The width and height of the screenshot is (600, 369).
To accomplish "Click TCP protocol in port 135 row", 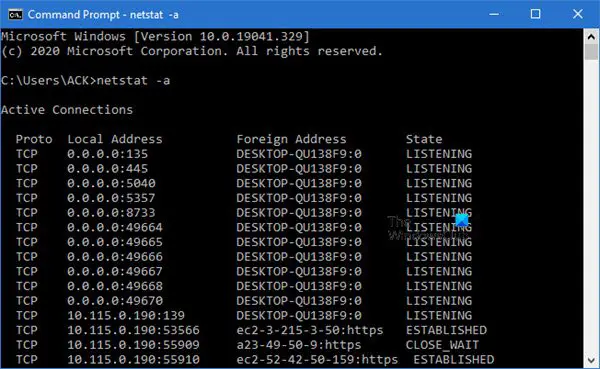I will tap(27, 154).
